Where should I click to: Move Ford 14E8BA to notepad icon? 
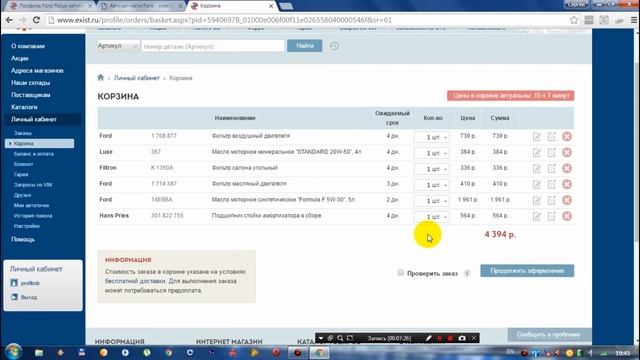551,200
